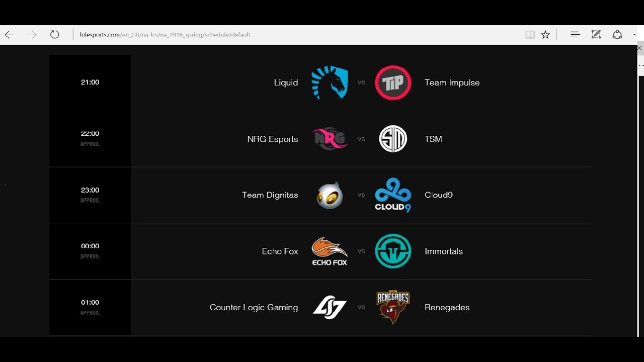Click vs between Liquid and Team Impulse
This screenshot has width=644, height=362.
pyautogui.click(x=361, y=82)
